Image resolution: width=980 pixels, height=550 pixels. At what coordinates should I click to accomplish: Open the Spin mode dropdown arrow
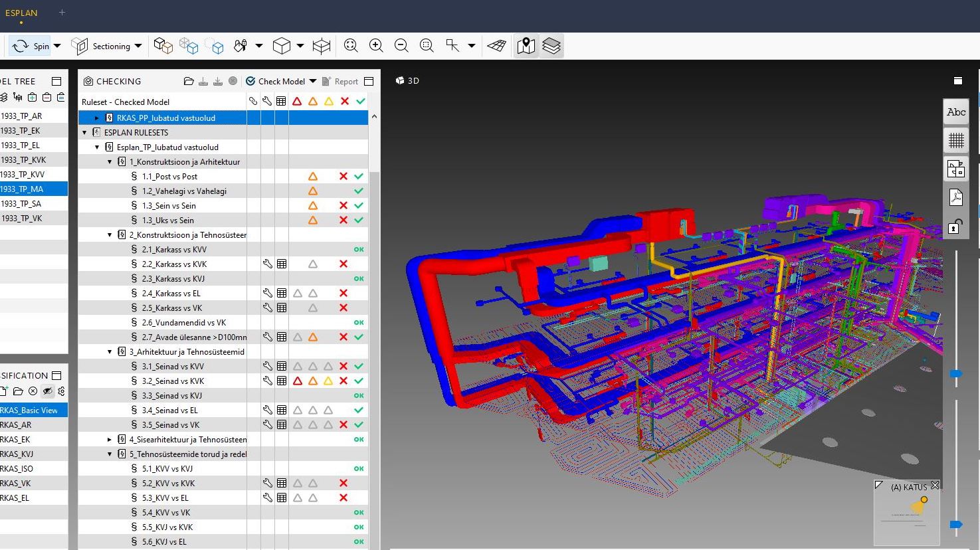(57, 46)
